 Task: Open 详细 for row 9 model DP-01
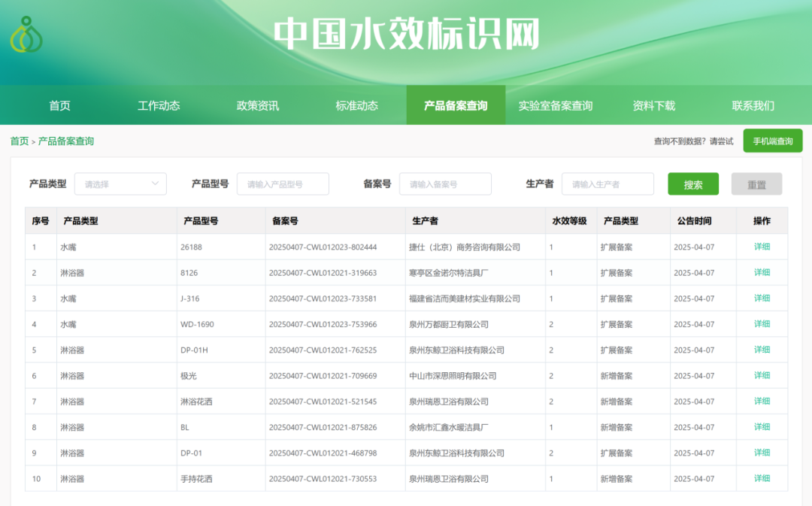(762, 453)
